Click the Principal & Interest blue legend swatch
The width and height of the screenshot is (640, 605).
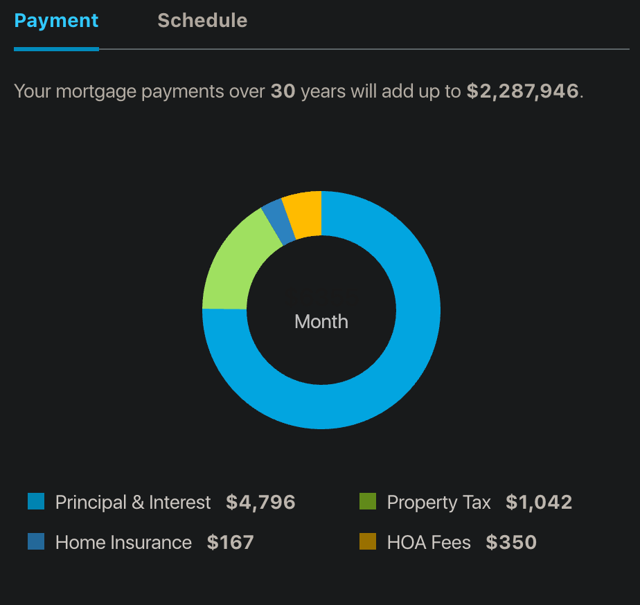(x=36, y=501)
